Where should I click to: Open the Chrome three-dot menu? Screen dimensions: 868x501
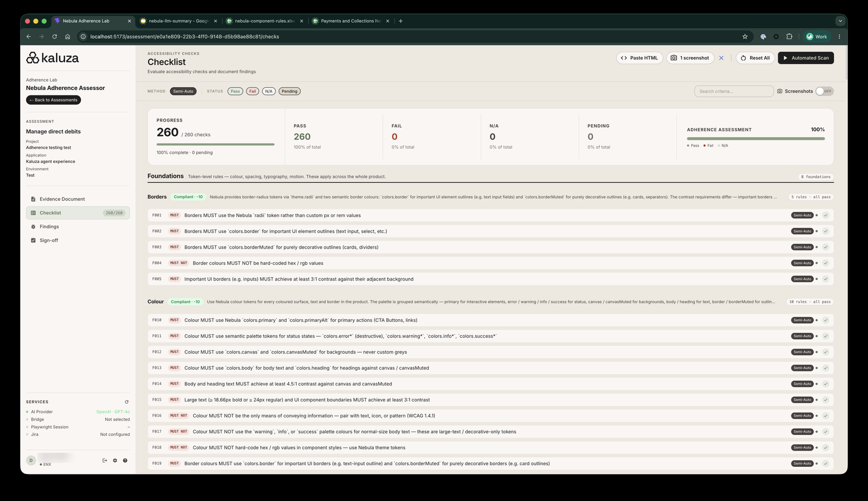click(x=839, y=36)
